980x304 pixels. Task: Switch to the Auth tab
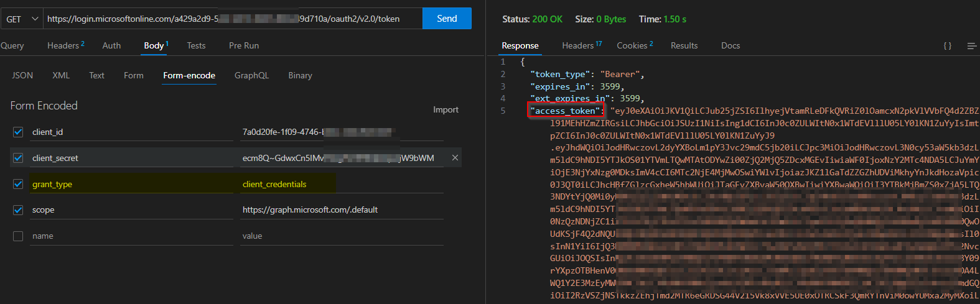coord(111,45)
